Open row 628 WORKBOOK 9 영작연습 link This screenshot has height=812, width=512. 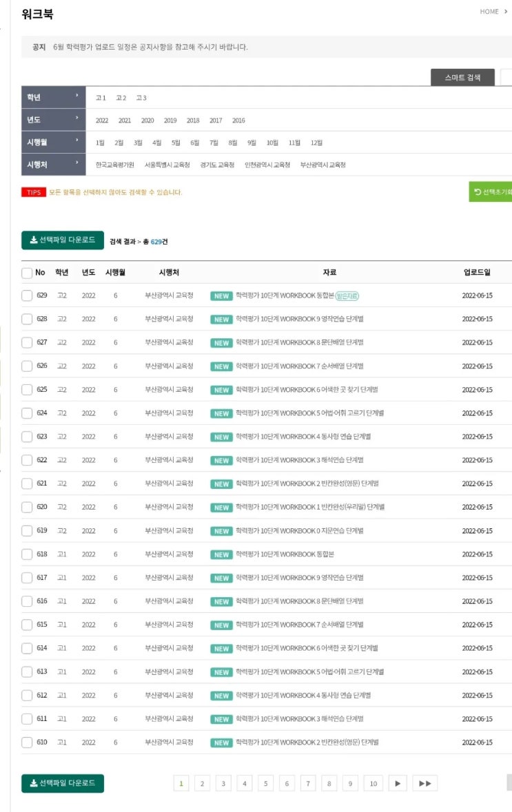pyautogui.click(x=300, y=320)
